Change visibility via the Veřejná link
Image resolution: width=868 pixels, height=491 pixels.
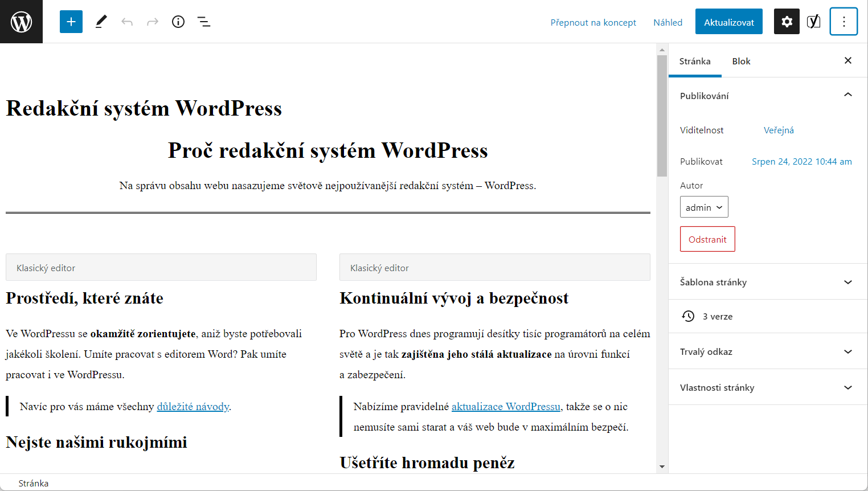pyautogui.click(x=779, y=130)
